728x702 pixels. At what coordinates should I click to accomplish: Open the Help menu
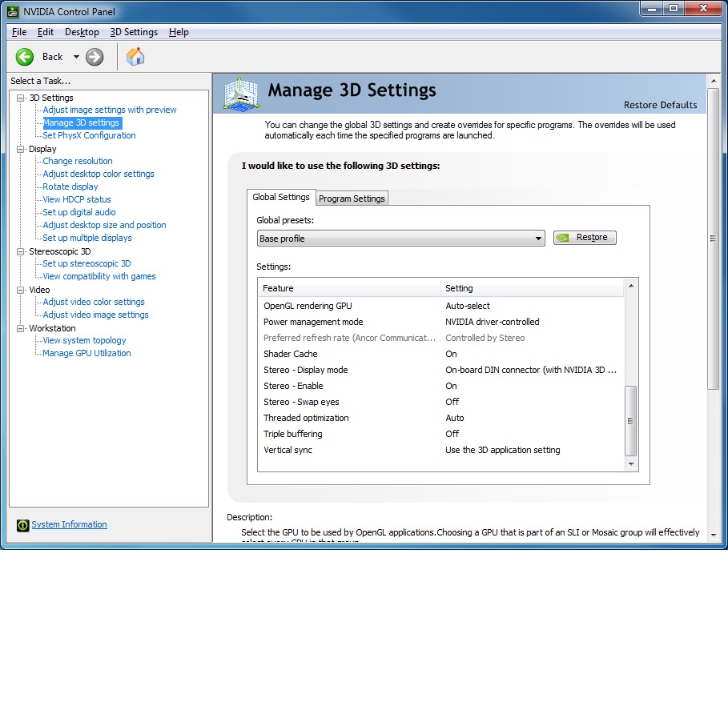coord(179,32)
